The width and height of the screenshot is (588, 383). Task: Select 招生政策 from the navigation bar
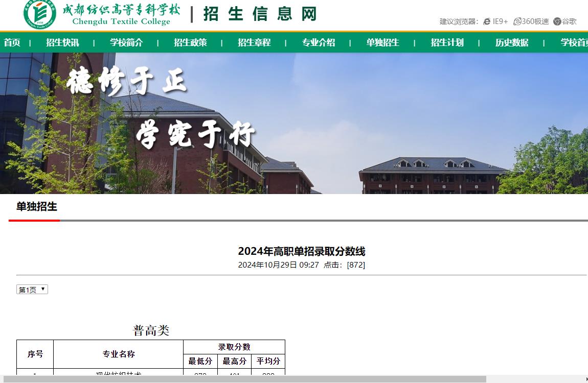pos(190,42)
